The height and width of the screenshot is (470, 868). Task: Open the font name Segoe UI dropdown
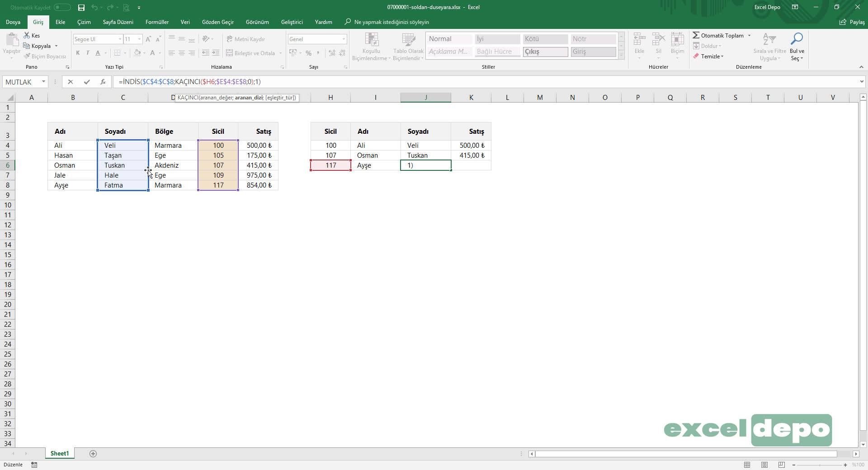point(120,39)
